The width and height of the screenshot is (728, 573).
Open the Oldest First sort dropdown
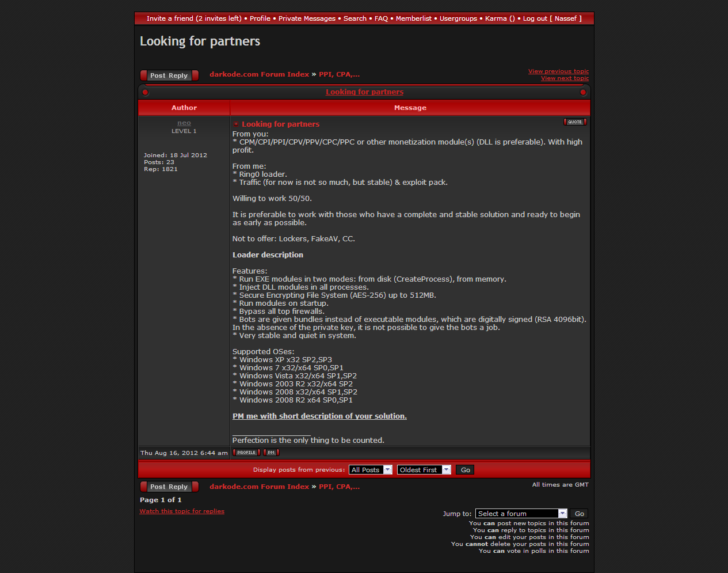coord(424,470)
